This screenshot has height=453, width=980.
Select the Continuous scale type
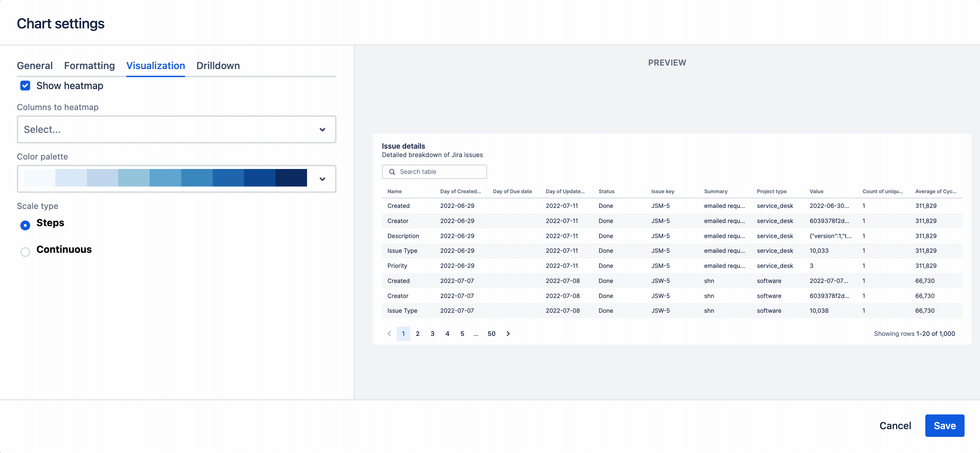coord(25,252)
